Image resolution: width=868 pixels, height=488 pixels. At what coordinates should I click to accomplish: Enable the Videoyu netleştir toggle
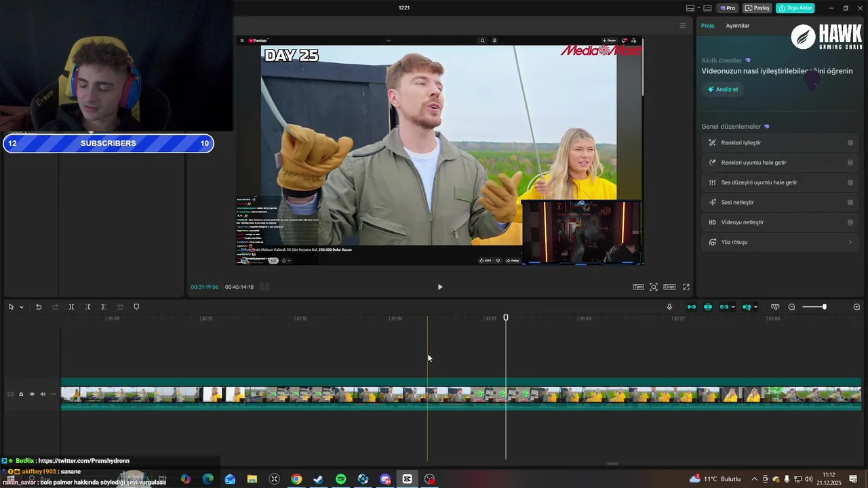coord(850,222)
